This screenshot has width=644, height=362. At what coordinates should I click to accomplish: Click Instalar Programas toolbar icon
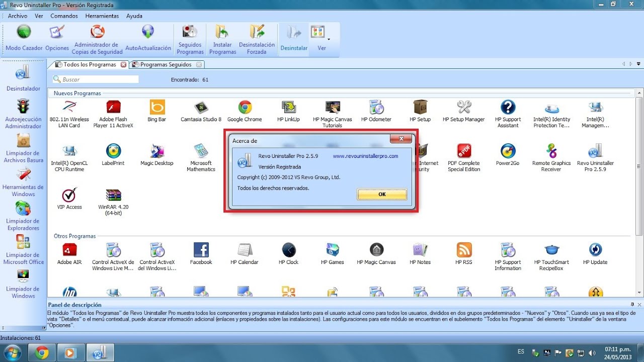point(223,39)
